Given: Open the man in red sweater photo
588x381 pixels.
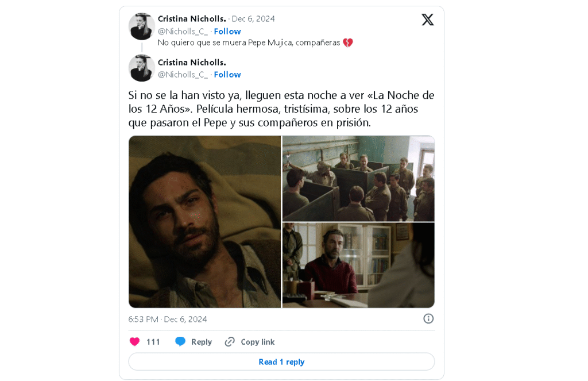Looking at the screenshot, I should [358, 265].
